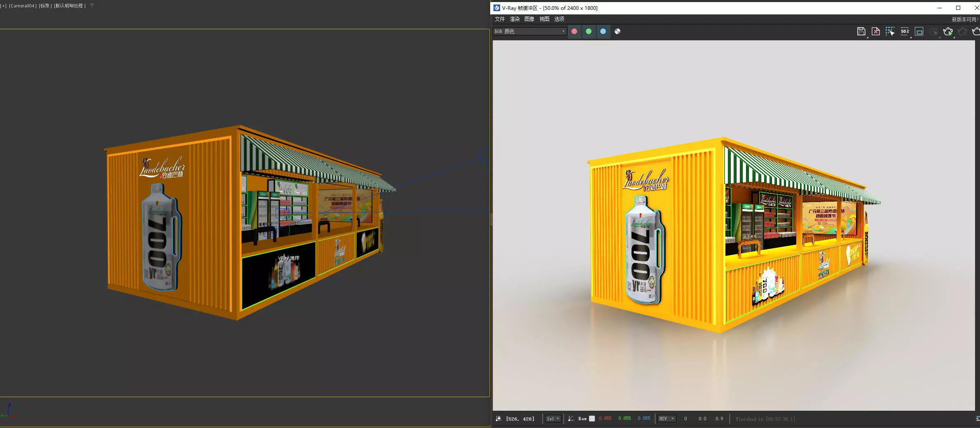Screen dimensions: 980x428
Task: Click the blue value 0.855
Action: (x=644, y=418)
